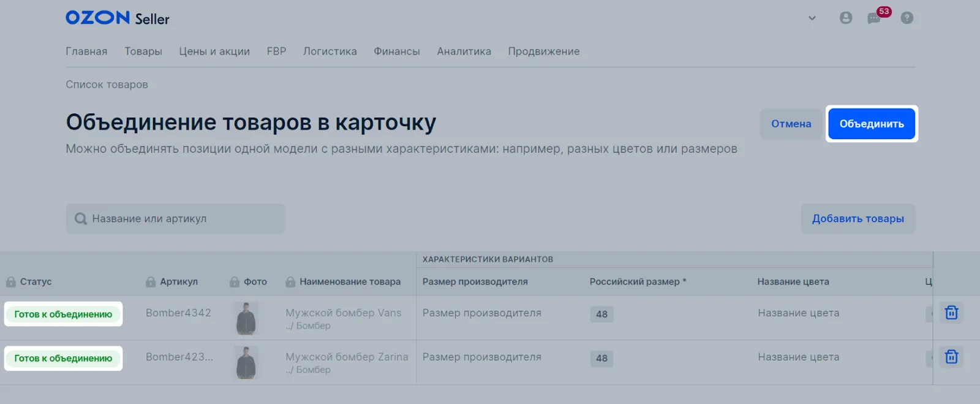This screenshot has width=980, height=404.
Task: Click Добавить товары button
Action: click(x=858, y=219)
